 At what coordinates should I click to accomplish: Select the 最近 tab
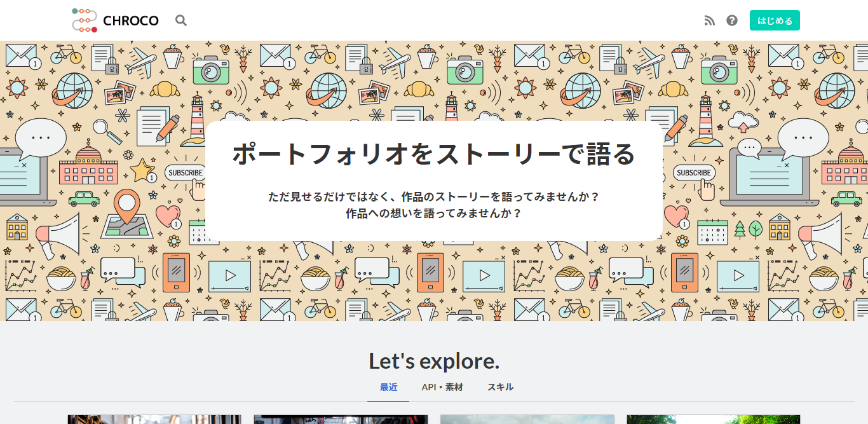point(388,387)
